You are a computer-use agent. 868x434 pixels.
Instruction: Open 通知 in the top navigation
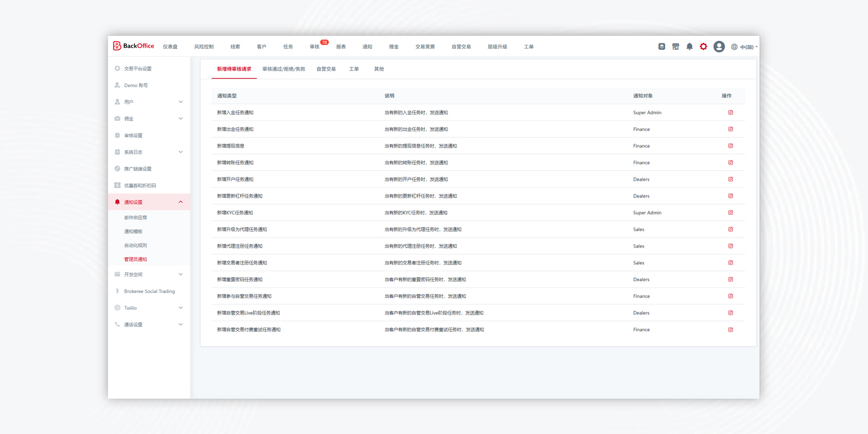367,47
